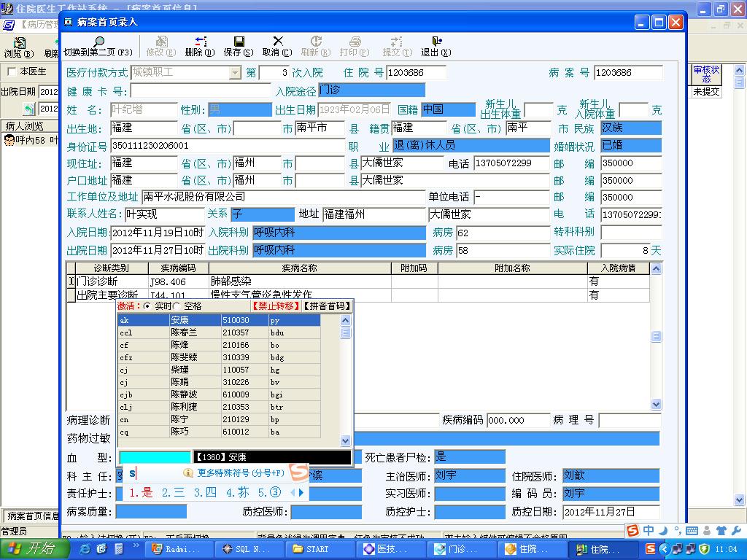Click the 入院科别 呼吸内科 selection field
Image resolution: width=747 pixels, height=560 pixels.
339,233
